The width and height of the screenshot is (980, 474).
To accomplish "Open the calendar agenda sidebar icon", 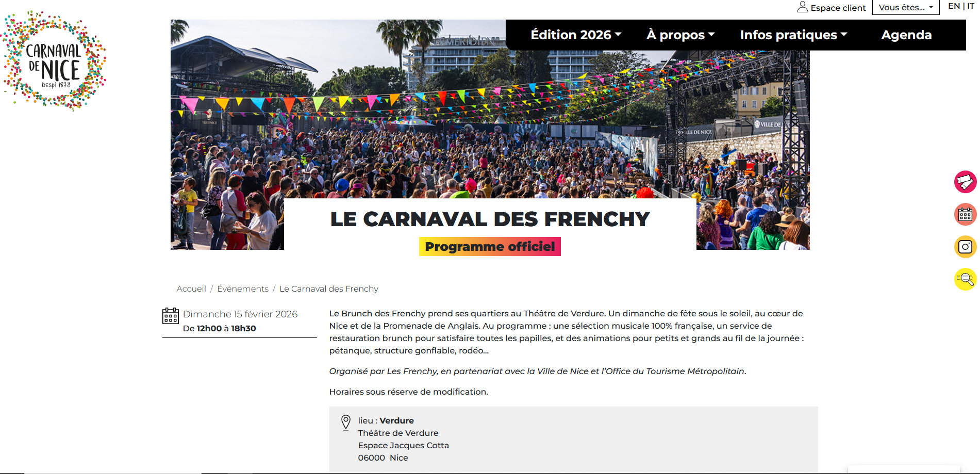I will (965, 214).
